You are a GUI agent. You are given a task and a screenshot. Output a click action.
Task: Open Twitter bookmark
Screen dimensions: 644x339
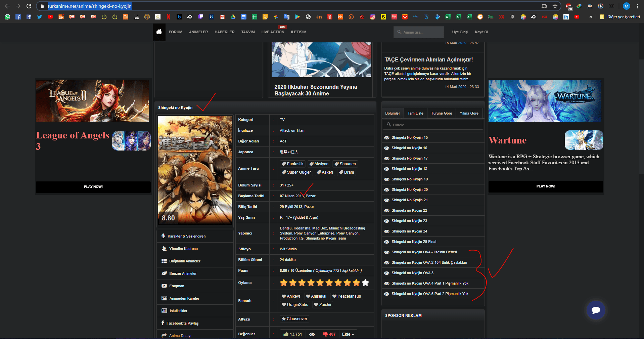(40, 17)
